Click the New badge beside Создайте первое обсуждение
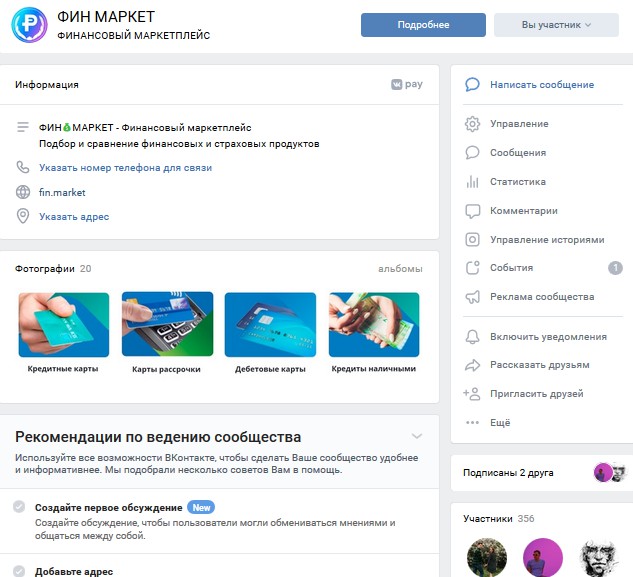Viewport: 633px width, 577px height. 201,507
